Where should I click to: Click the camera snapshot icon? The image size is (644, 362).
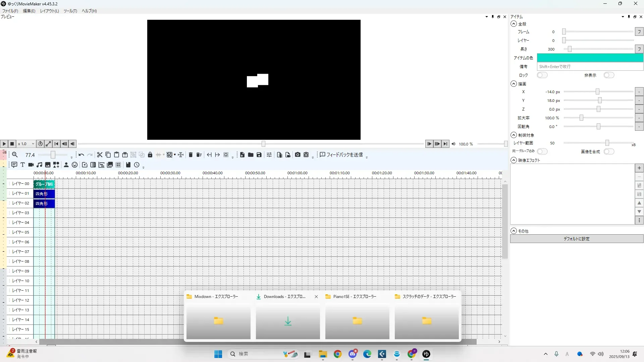tap(298, 155)
